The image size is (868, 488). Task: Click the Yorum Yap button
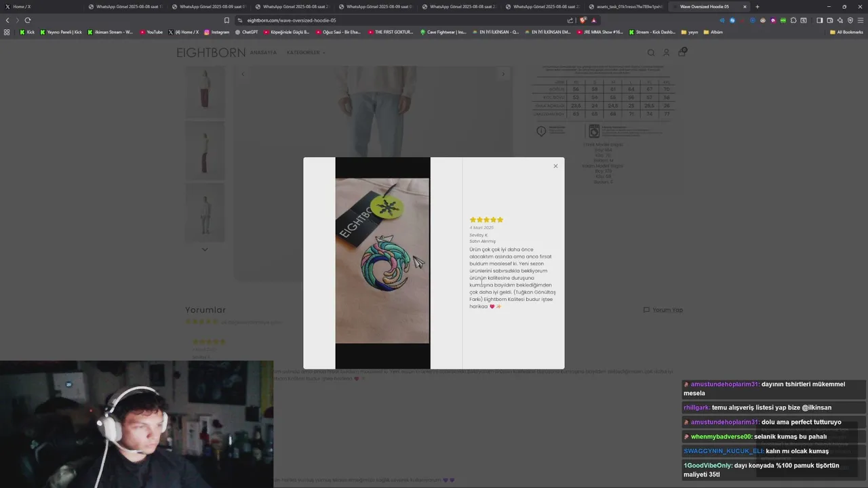[663, 310]
